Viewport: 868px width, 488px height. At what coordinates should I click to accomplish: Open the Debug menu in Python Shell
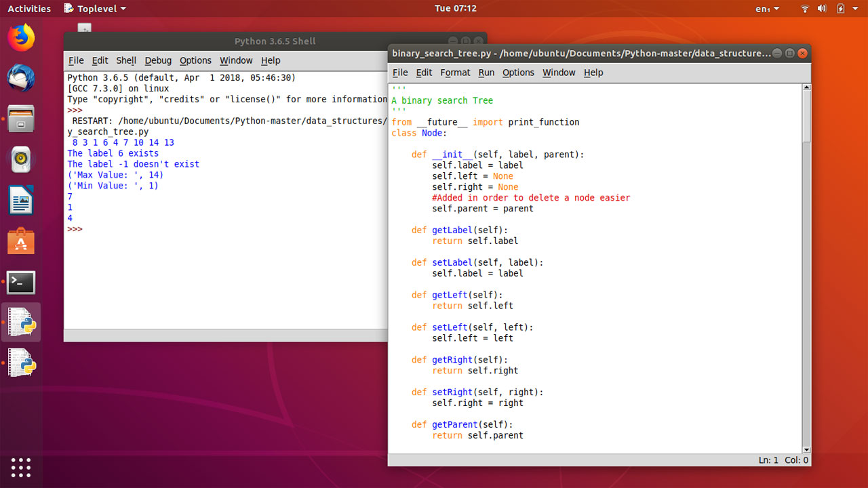(158, 60)
